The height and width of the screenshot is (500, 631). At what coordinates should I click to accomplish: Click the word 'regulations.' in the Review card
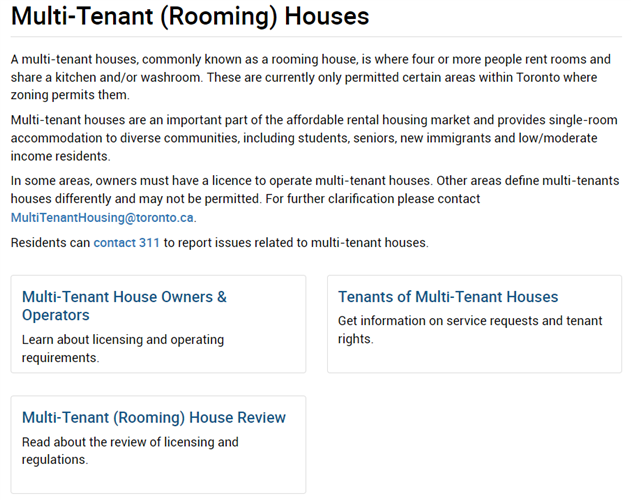[x=55, y=460]
